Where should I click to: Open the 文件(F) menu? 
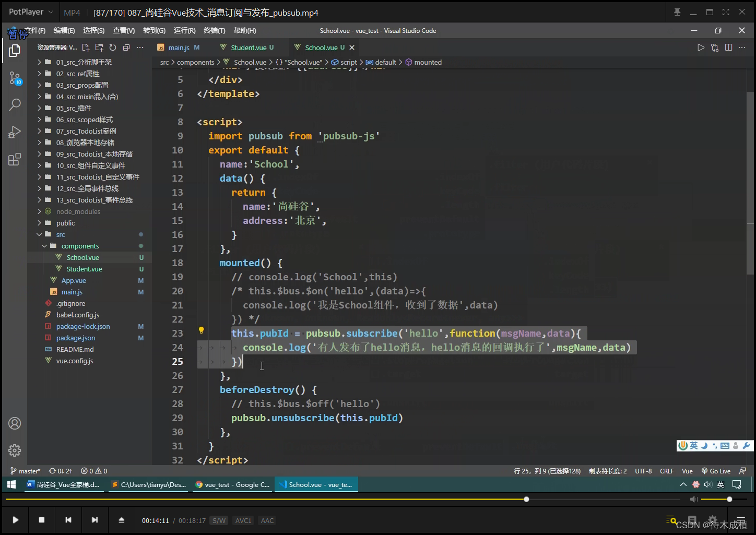pos(34,31)
